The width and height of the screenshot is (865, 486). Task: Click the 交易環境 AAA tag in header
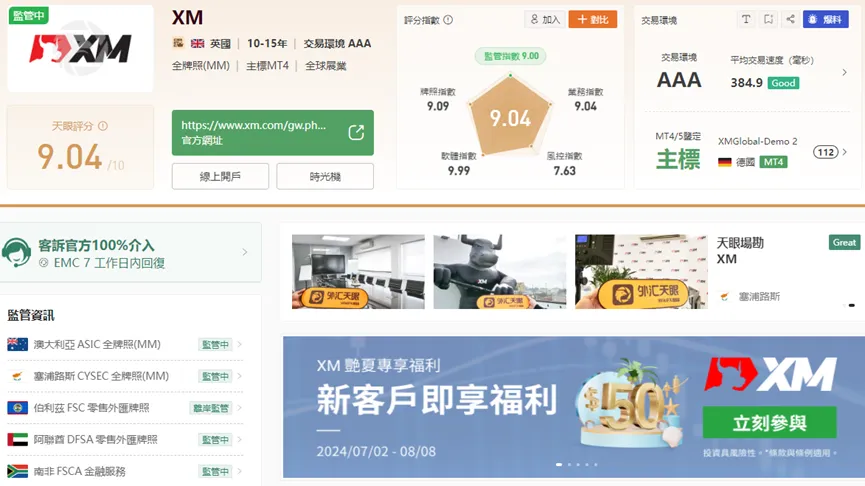[x=337, y=43]
